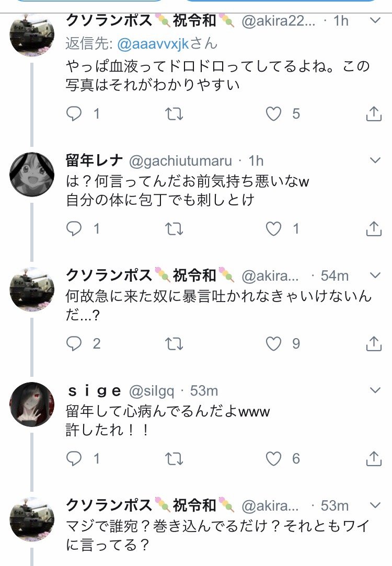Retweet the first tweet by クソランポス
Screen dimensions: 392x566
click(174, 113)
